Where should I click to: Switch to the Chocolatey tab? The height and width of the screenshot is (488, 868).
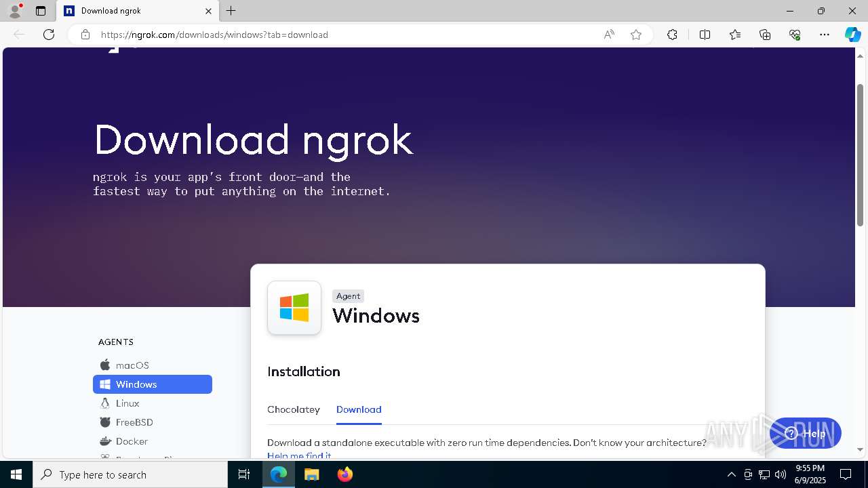[x=294, y=409]
